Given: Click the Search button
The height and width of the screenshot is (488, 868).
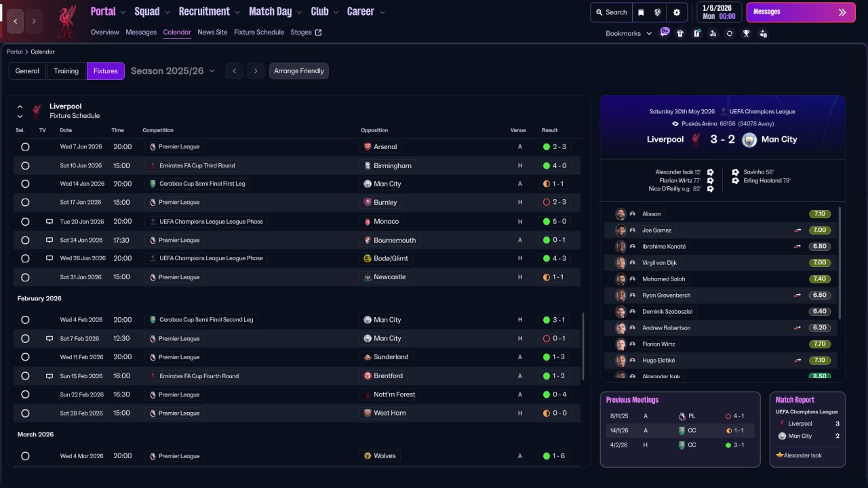Looking at the screenshot, I should click(610, 12).
